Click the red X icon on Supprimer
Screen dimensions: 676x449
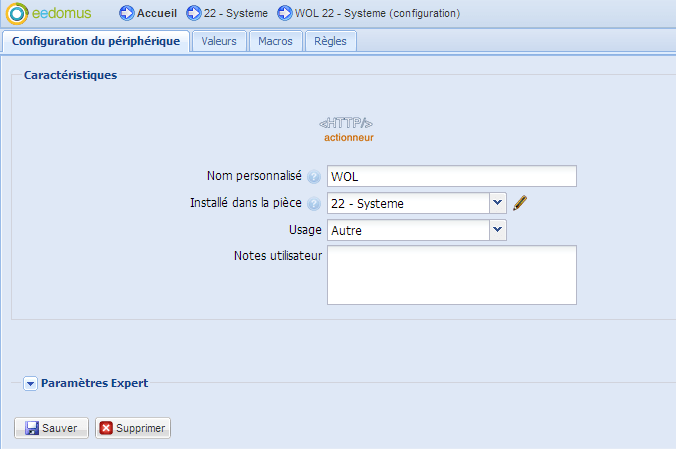click(106, 428)
